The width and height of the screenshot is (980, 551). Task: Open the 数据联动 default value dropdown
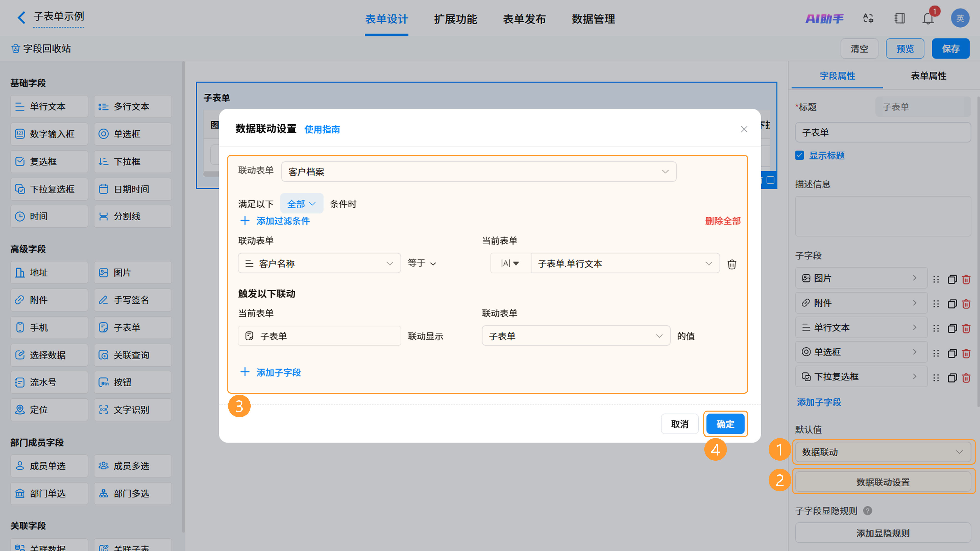883,452
